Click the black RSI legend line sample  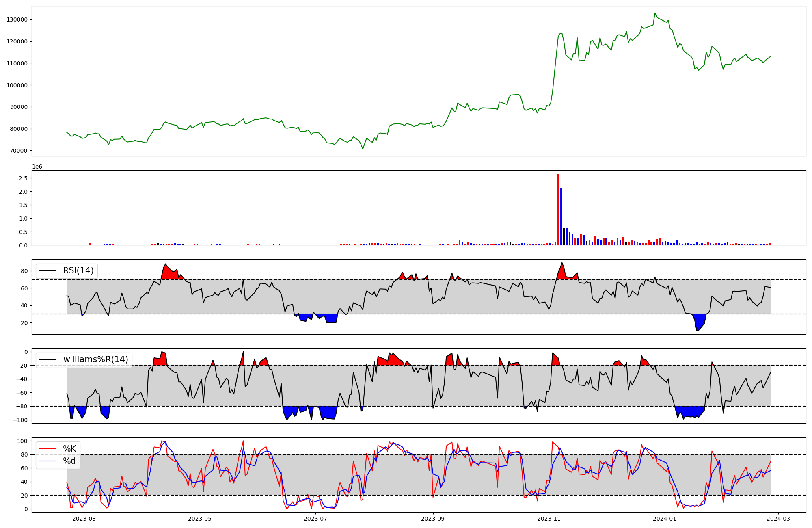click(48, 270)
